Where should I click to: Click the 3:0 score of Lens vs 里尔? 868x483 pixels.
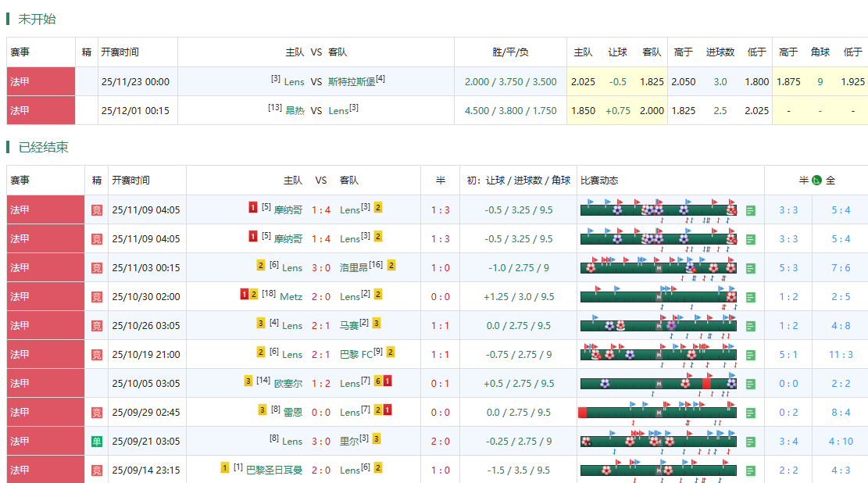coord(321,442)
